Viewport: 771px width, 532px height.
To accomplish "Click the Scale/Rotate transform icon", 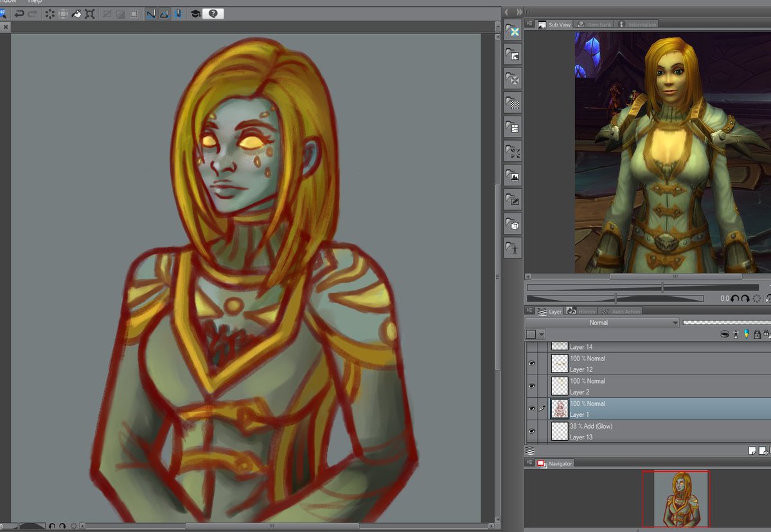I will click(x=90, y=13).
